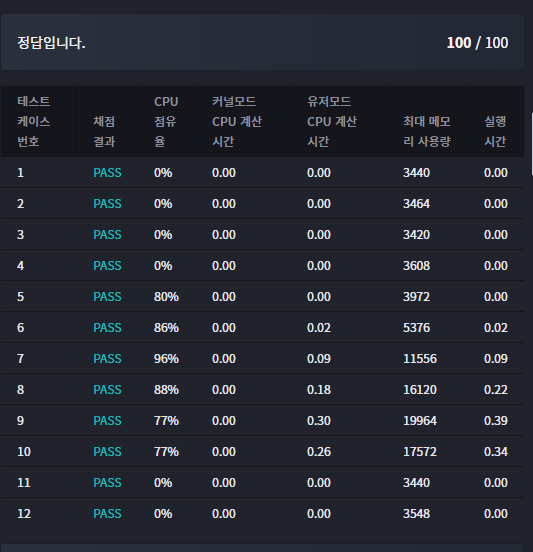Viewport: 533px width, 552px height.
Task: Click PASS result for test case 5
Action: pos(107,297)
